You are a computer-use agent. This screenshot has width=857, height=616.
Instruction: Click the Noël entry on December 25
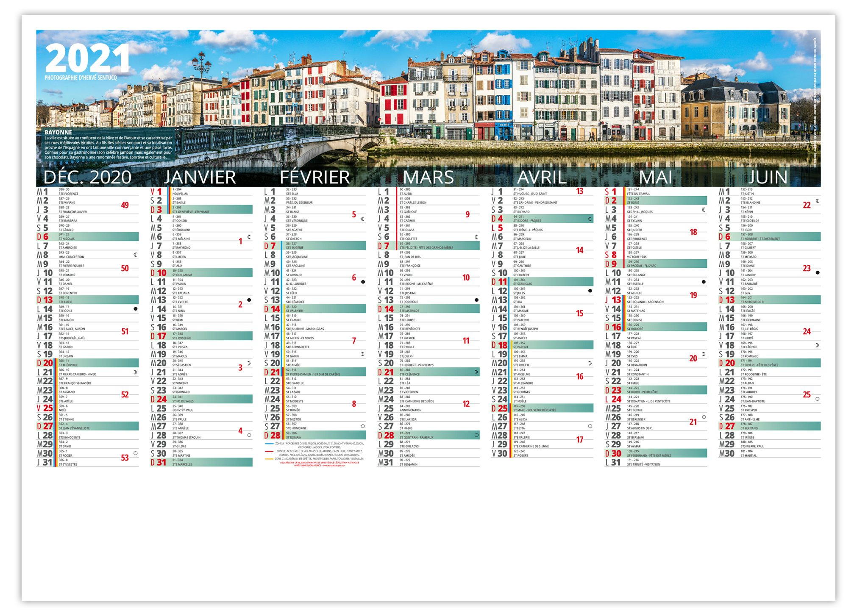(x=63, y=410)
